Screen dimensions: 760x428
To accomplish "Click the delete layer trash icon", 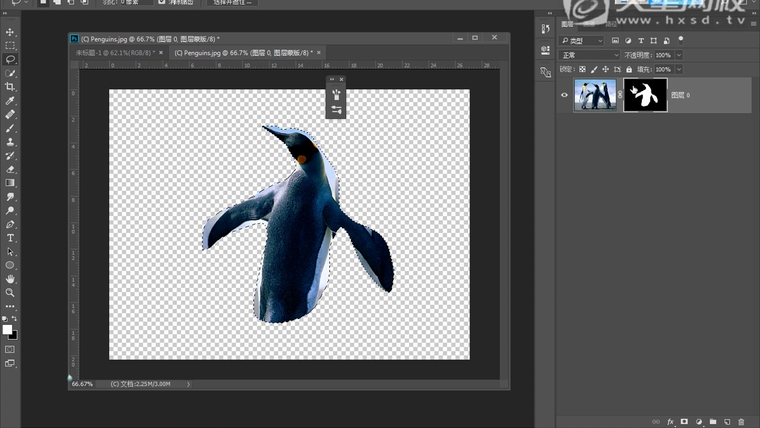I will (743, 422).
